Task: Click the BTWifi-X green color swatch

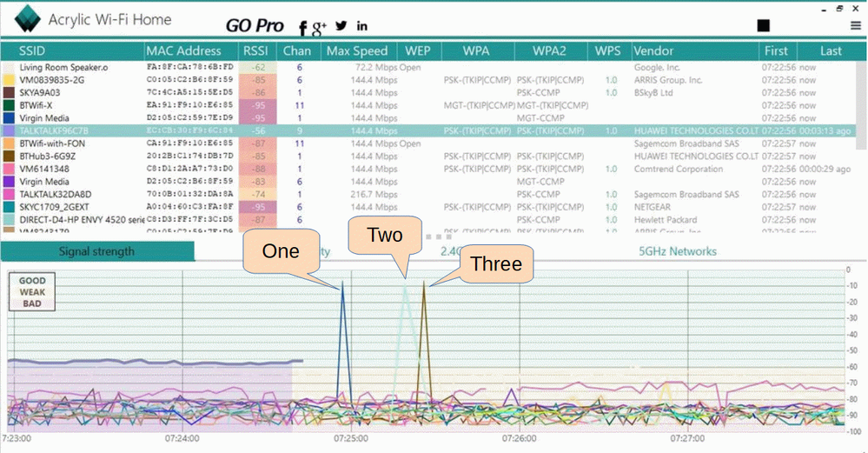Action: click(9, 105)
